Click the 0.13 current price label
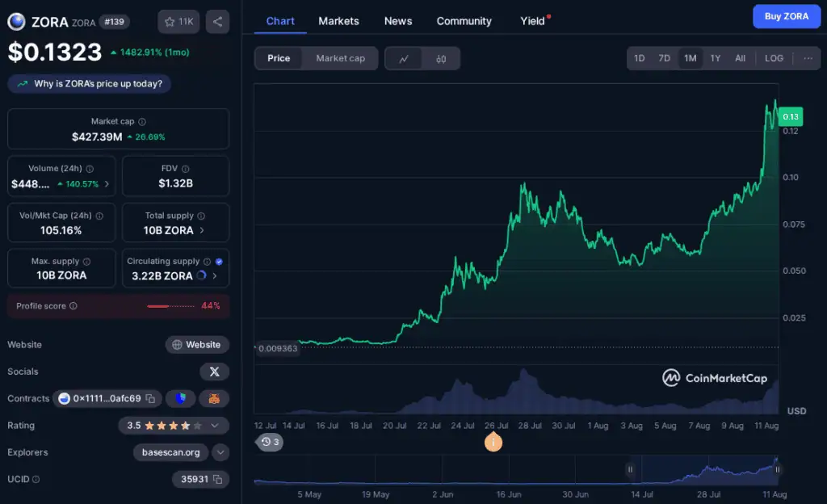Screen dimensions: 827x504 click(790, 116)
